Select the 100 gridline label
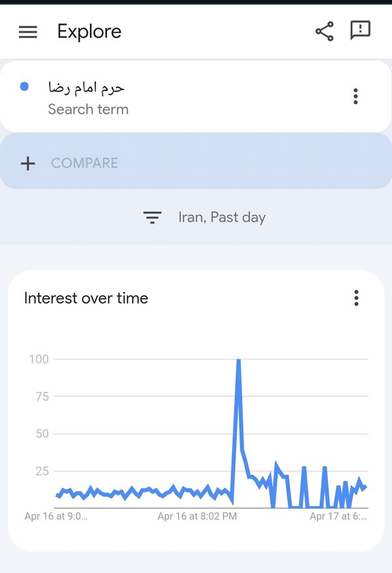 click(x=41, y=359)
